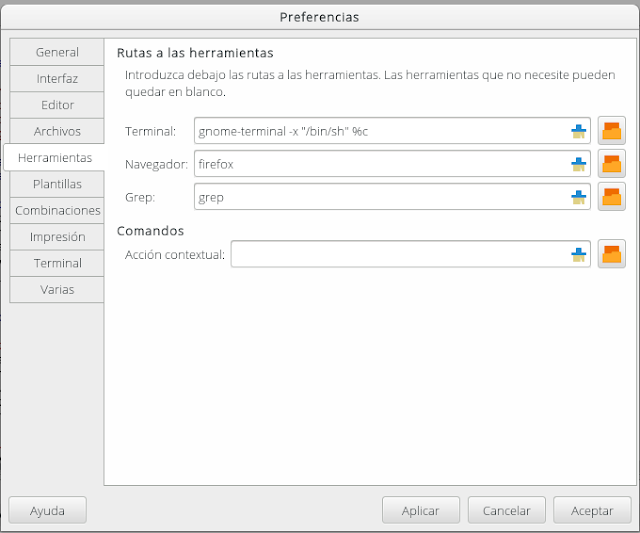The image size is (640, 533).
Task: Select the Editor tab
Action: pos(57,105)
